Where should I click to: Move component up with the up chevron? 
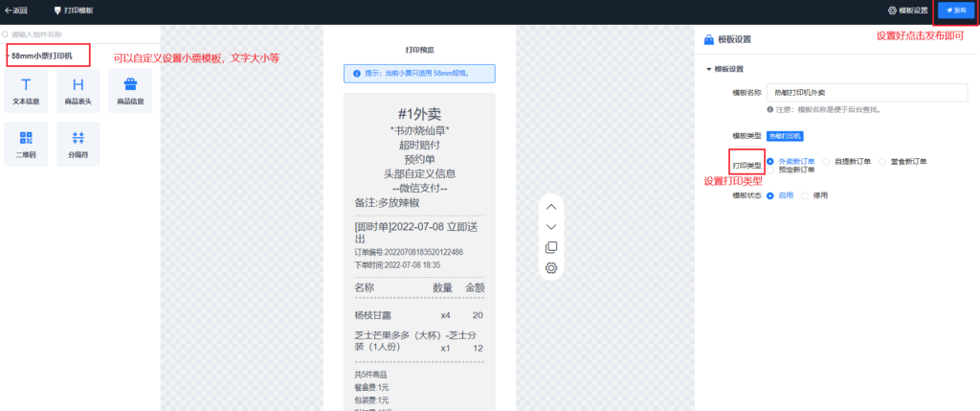[x=551, y=207]
